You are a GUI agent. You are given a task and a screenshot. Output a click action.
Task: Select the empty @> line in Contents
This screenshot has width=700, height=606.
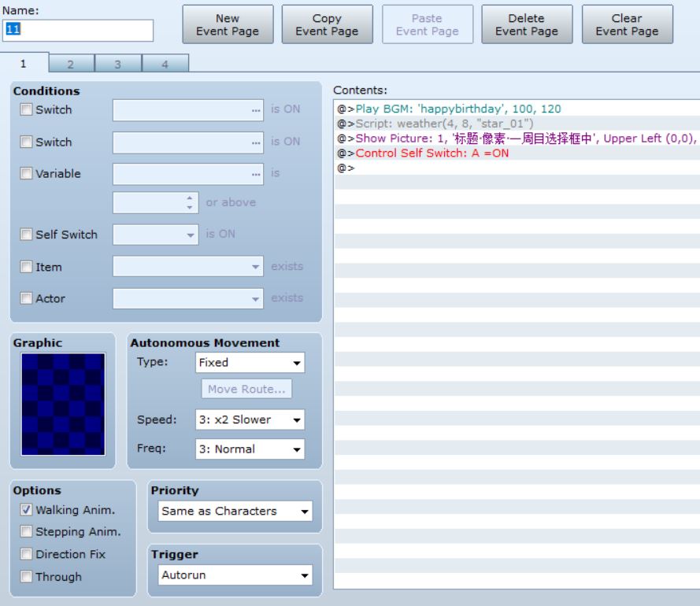(x=517, y=168)
